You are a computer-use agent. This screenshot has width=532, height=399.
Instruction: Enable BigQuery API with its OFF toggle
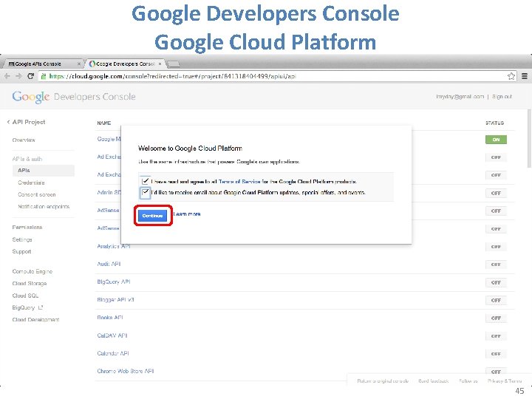[x=496, y=282]
